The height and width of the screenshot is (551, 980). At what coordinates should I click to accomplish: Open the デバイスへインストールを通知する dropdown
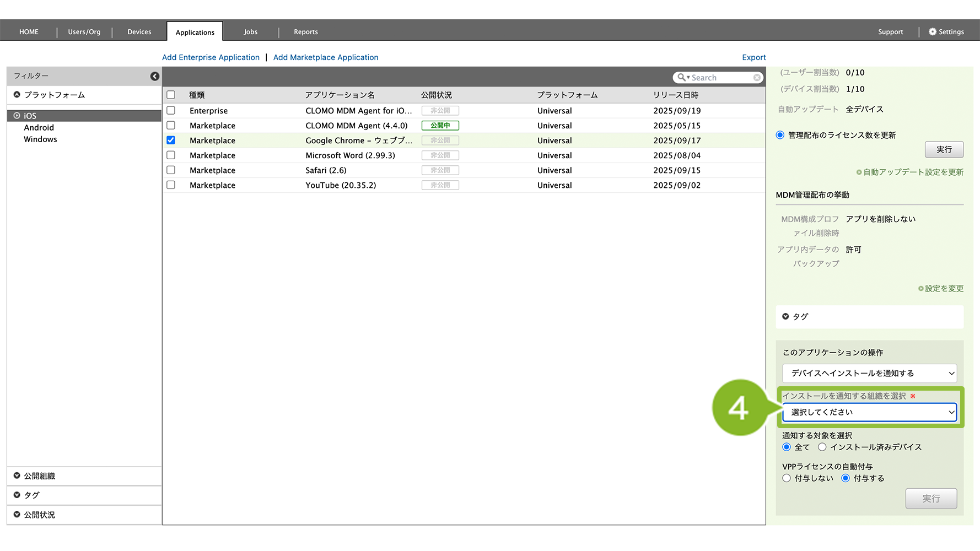click(869, 373)
